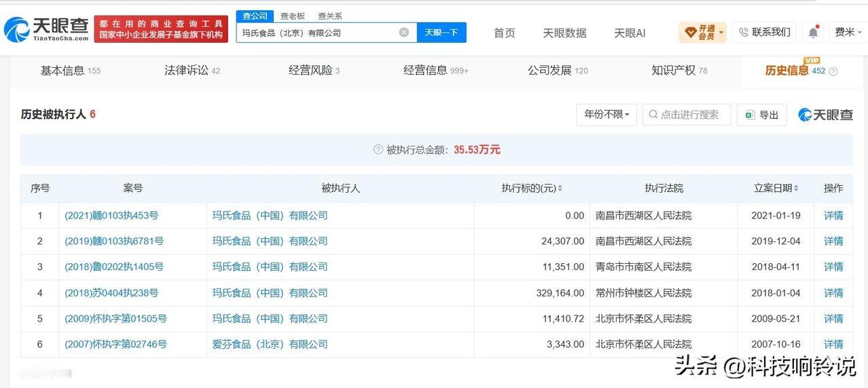Open case (2019)赣0103执6781号
868x388 pixels.
(x=114, y=241)
